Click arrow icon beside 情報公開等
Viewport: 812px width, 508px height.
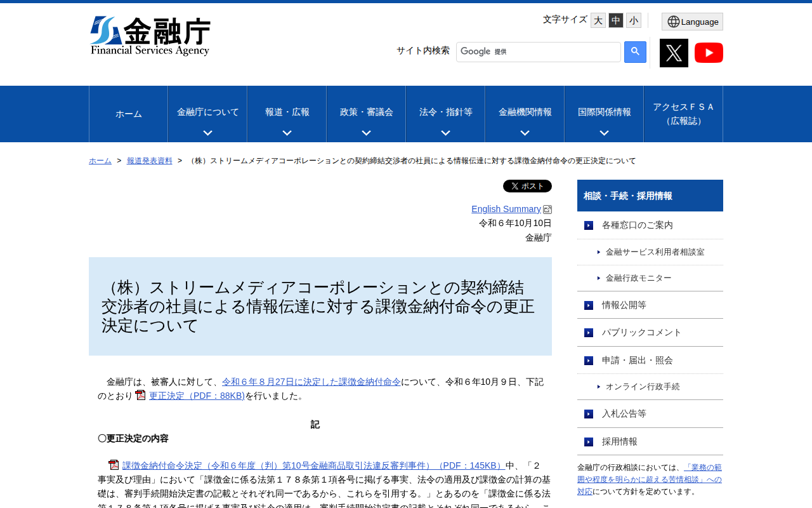pyautogui.click(x=589, y=305)
